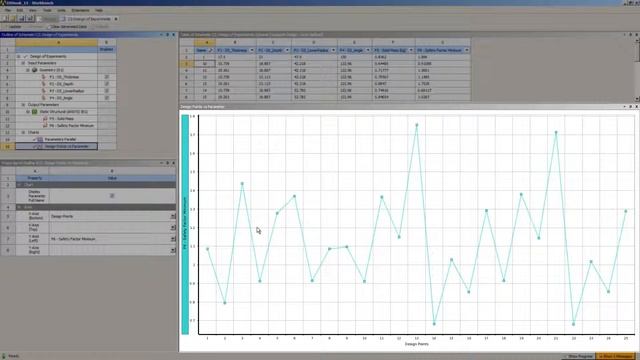Open Y-Axis (Left) dropdown showing P6 - Safety Factor Minimum
640x360 pixels.
173,239
